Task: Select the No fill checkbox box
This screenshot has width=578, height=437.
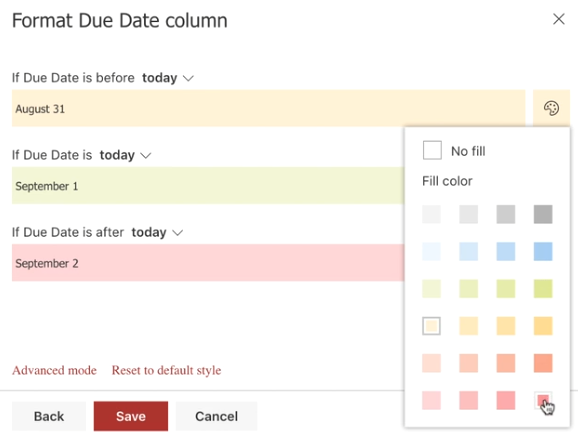Action: (x=432, y=150)
